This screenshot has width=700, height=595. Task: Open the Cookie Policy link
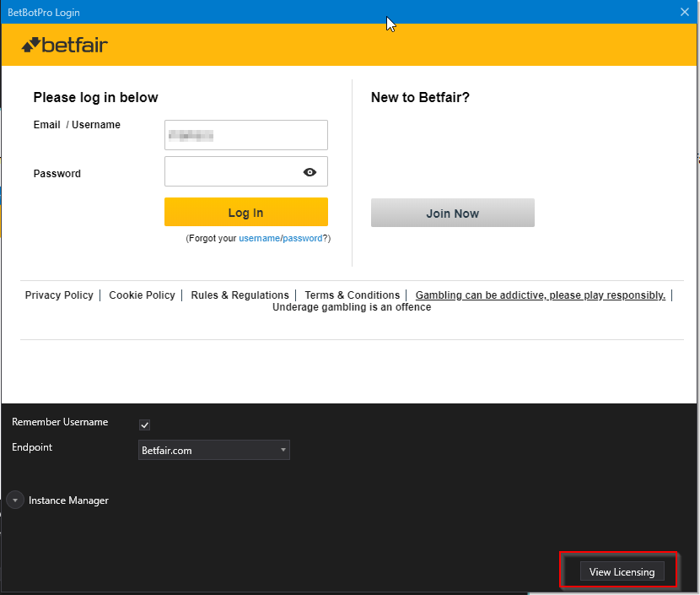click(142, 295)
